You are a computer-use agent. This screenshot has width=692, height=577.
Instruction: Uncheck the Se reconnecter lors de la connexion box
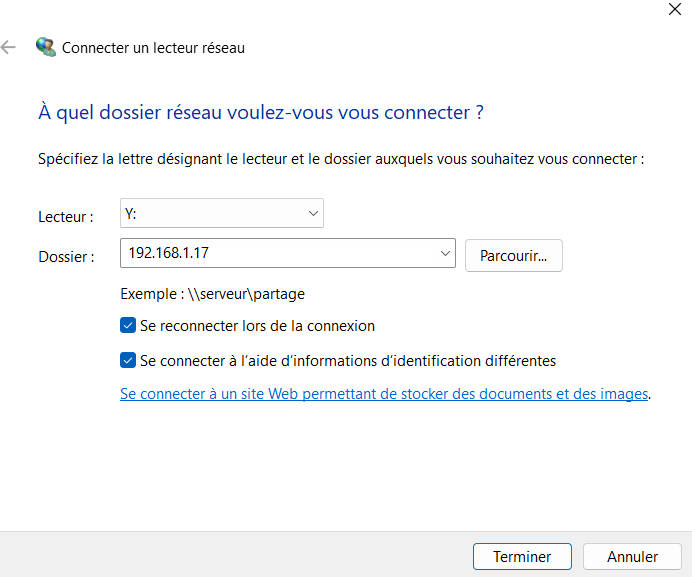click(x=128, y=326)
